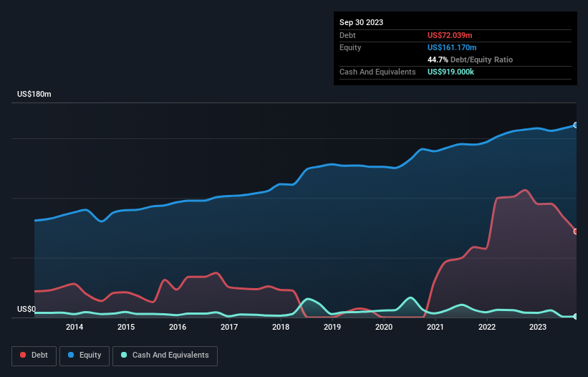Select the Sep 30 2023 tooltip date

click(x=361, y=22)
